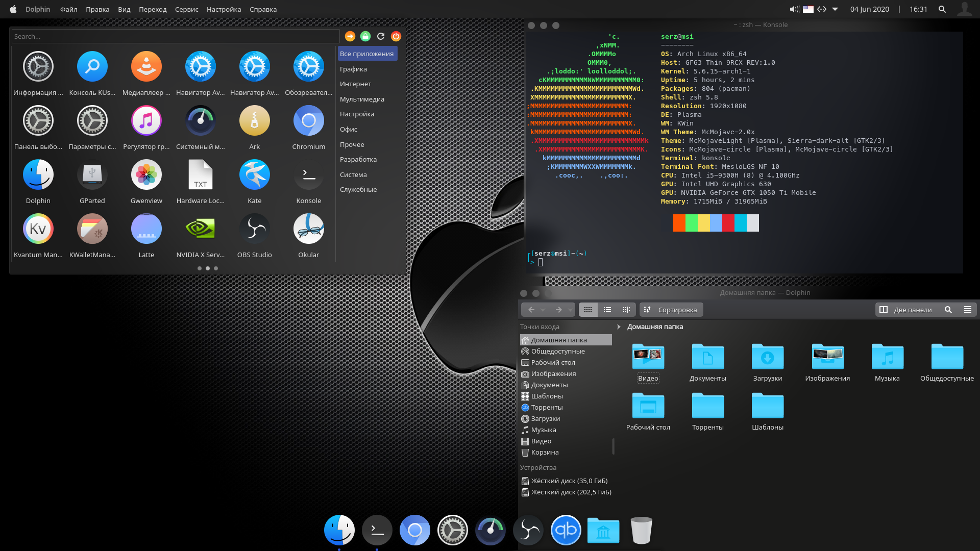Click the Search field in the app launcher

pos(175,36)
